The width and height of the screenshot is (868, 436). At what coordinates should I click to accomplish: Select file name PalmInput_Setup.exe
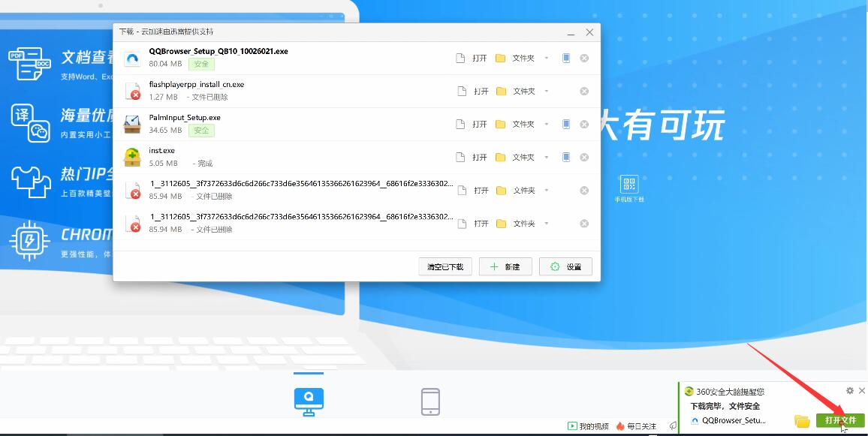(185, 118)
